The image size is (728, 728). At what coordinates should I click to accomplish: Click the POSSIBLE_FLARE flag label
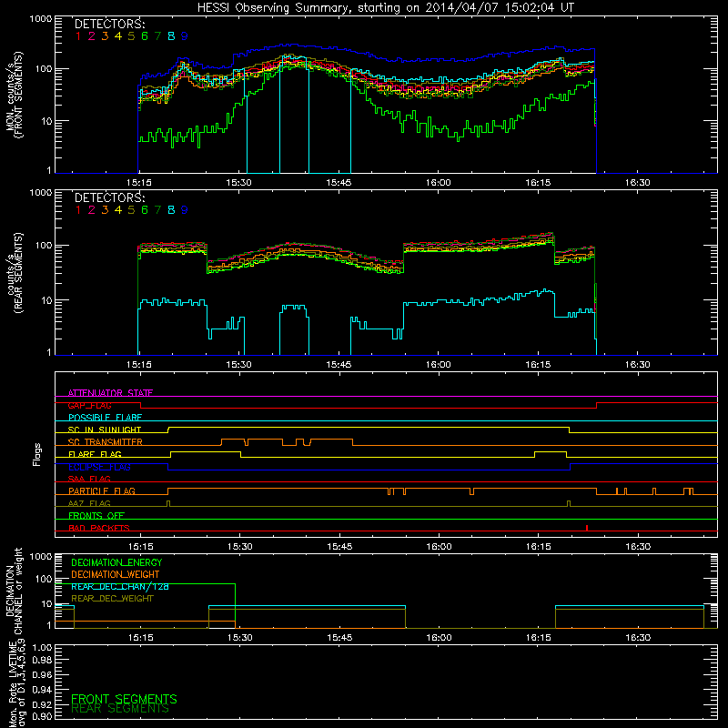105,418
